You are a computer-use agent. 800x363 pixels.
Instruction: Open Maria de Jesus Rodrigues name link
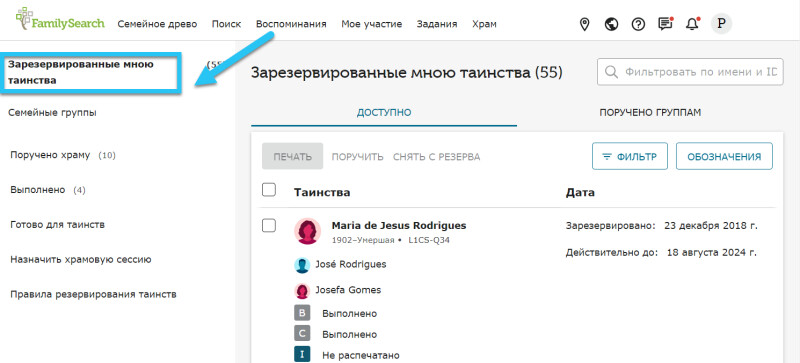(x=399, y=226)
